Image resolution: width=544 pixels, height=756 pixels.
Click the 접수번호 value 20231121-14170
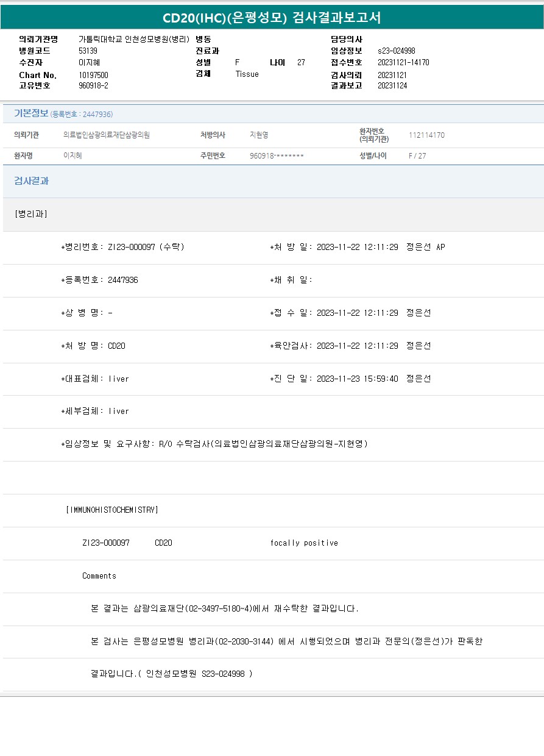click(403, 62)
